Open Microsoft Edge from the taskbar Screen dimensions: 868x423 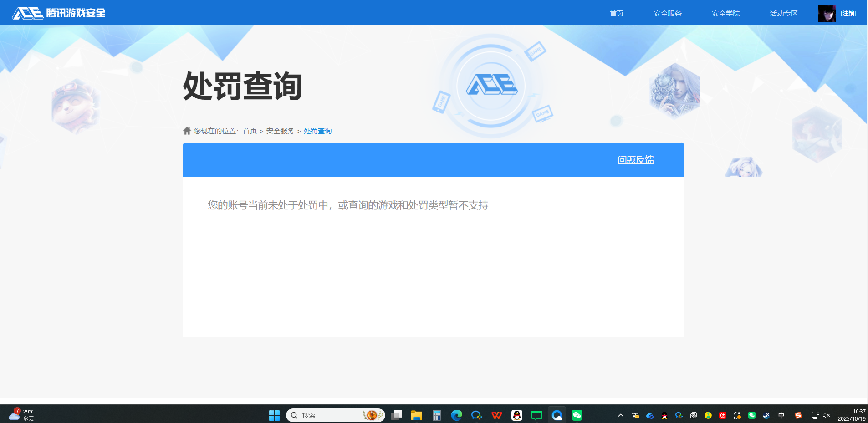point(457,415)
